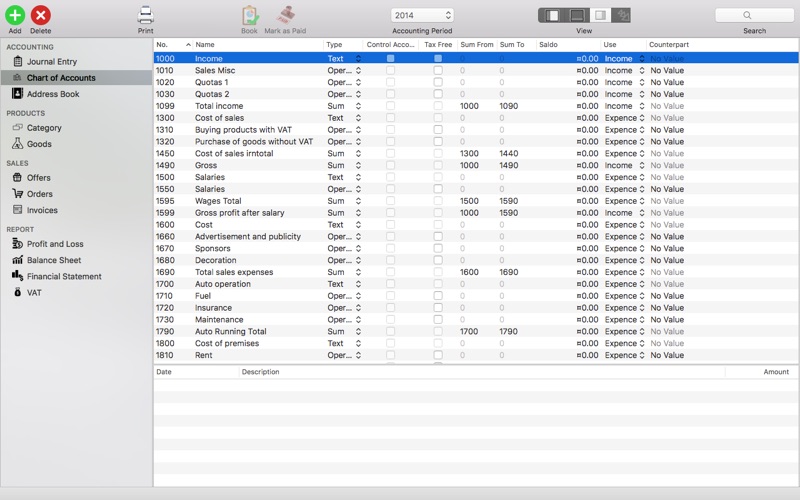This screenshot has height=500, width=800.
Task: Open Balance Sheet report in sidebar
Action: coord(54,260)
